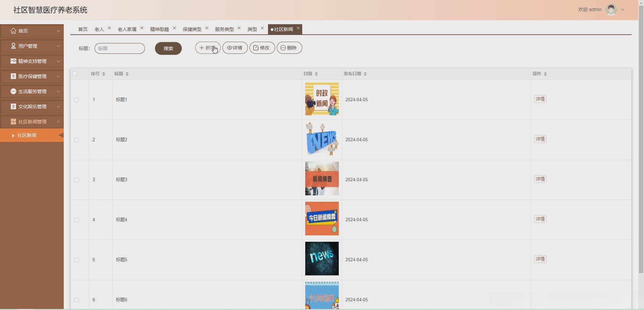The height and width of the screenshot is (310, 644).
Task: Check the row for 标题2
Action: coord(76,140)
